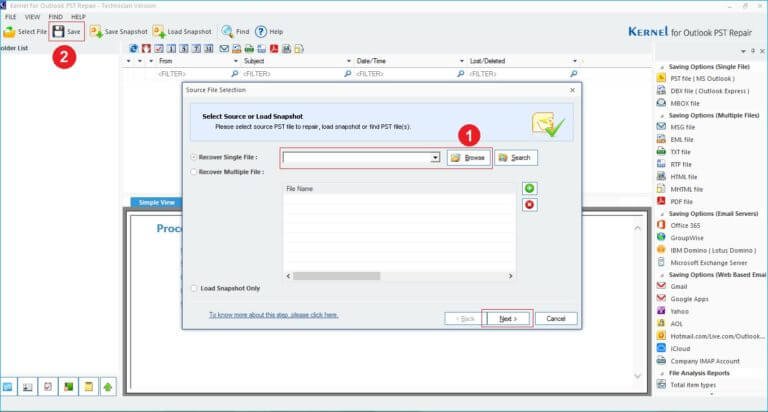Click the Search button in the dialog
The height and width of the screenshot is (412, 768).
pos(515,158)
